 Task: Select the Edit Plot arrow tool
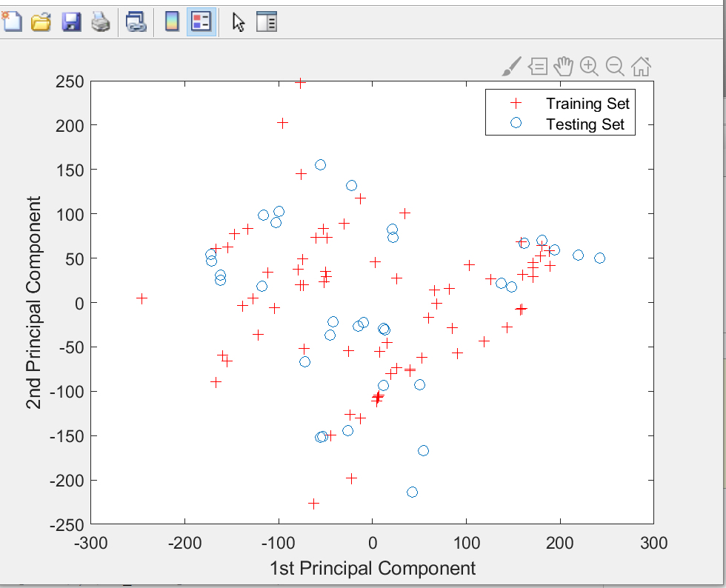coord(239,22)
